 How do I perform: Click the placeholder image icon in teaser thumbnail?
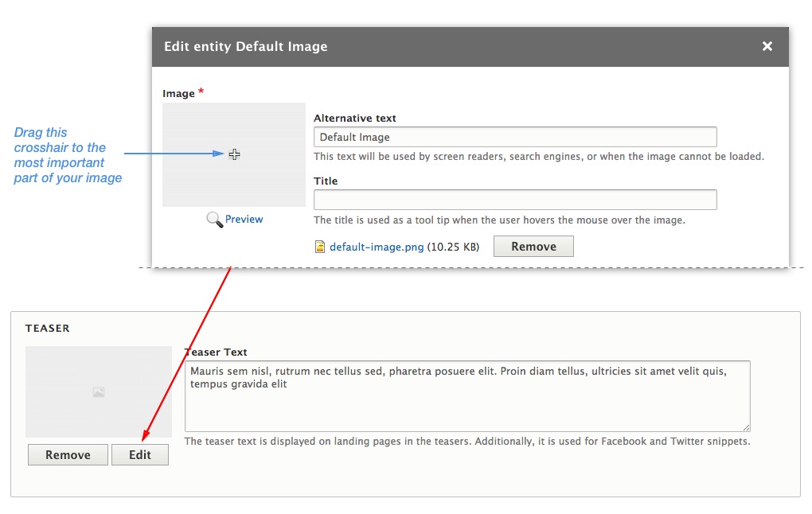[99, 392]
